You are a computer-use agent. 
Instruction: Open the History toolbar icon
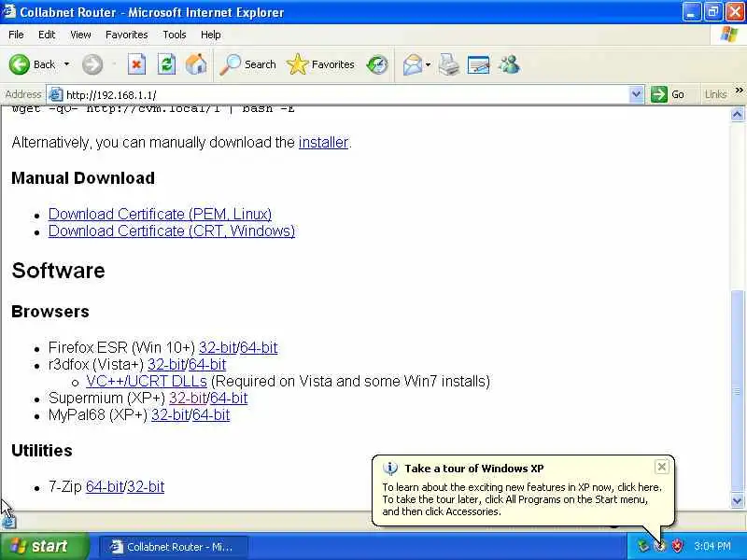pos(377,64)
